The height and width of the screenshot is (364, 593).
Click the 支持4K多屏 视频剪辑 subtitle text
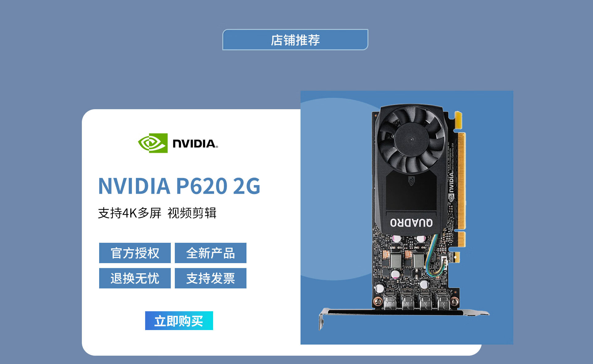click(x=157, y=213)
